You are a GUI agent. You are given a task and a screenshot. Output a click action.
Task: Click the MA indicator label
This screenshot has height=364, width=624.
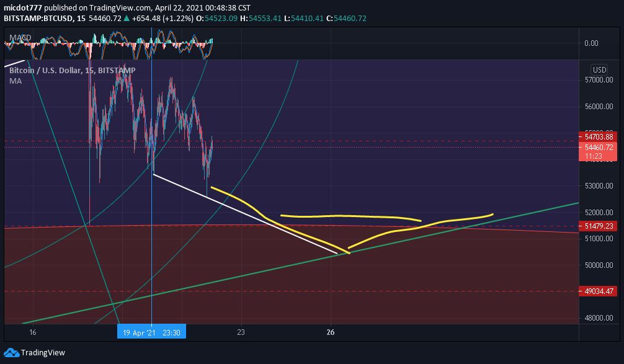16,81
